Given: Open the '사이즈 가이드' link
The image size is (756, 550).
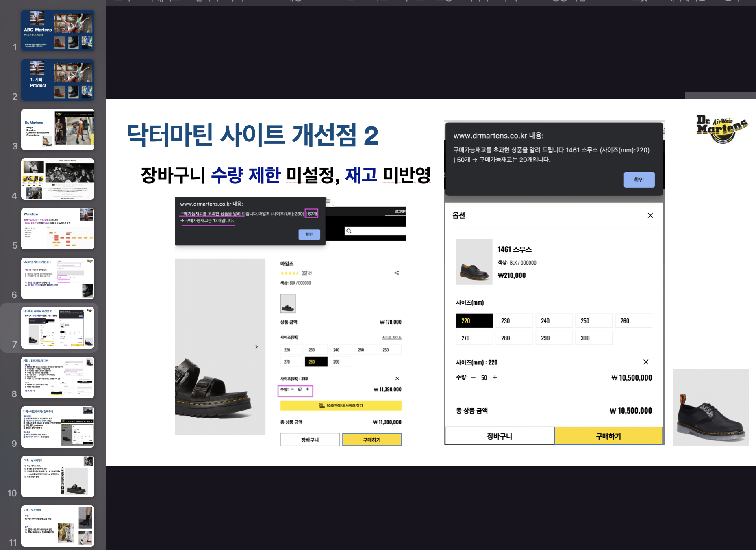Looking at the screenshot, I should click(x=392, y=337).
